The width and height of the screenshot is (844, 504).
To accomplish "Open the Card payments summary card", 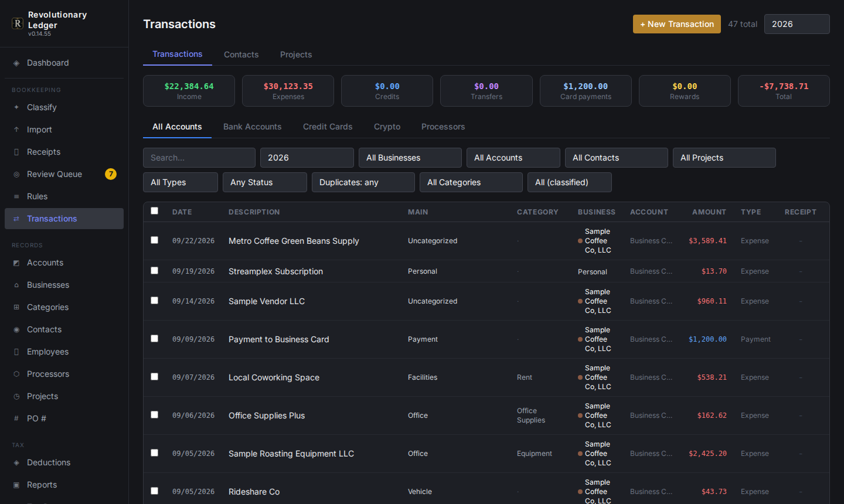I will coord(586,91).
